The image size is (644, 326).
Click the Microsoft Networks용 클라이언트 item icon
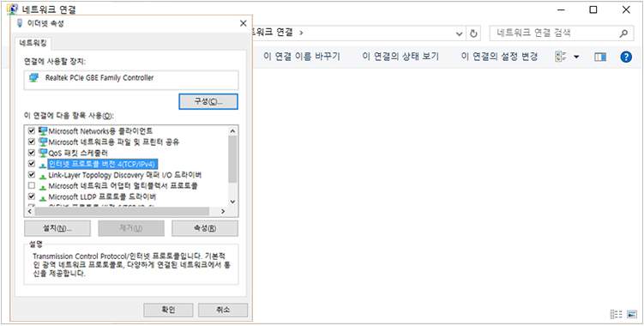click(43, 130)
